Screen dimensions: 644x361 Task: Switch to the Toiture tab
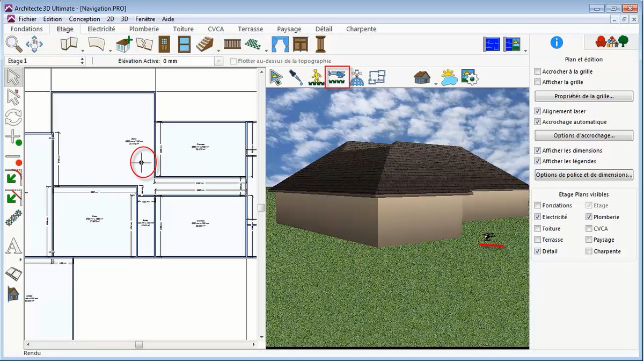184,29
